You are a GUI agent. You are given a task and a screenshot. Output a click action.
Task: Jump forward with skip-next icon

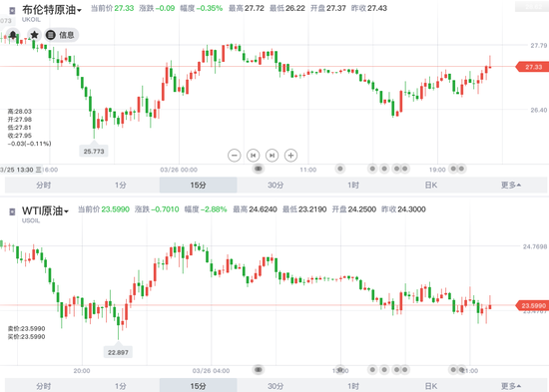(273, 155)
